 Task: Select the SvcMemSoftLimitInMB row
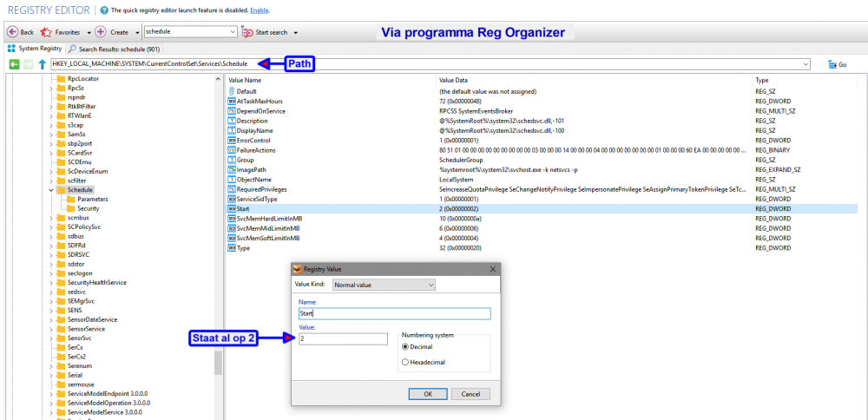click(542, 238)
